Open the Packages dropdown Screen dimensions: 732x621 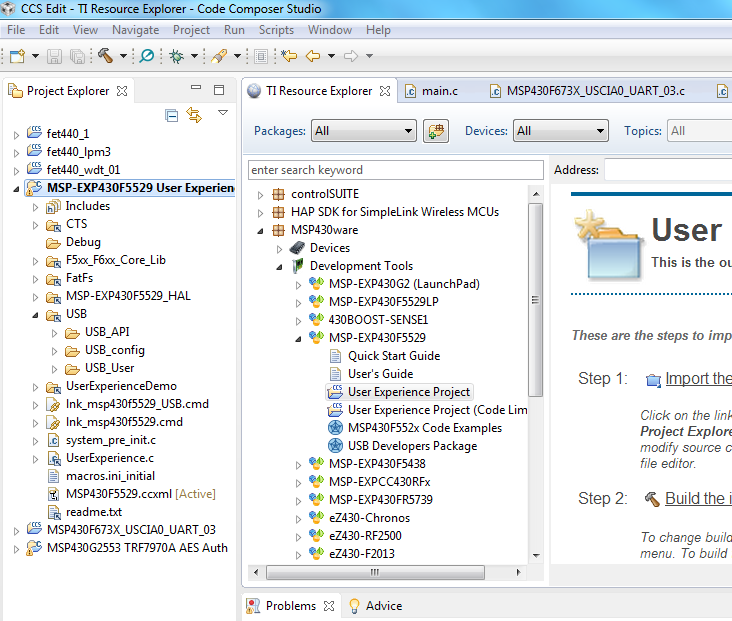click(x=364, y=131)
